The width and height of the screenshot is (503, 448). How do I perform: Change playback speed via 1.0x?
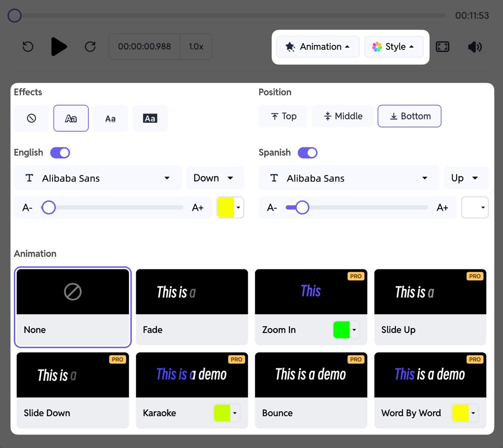click(196, 47)
